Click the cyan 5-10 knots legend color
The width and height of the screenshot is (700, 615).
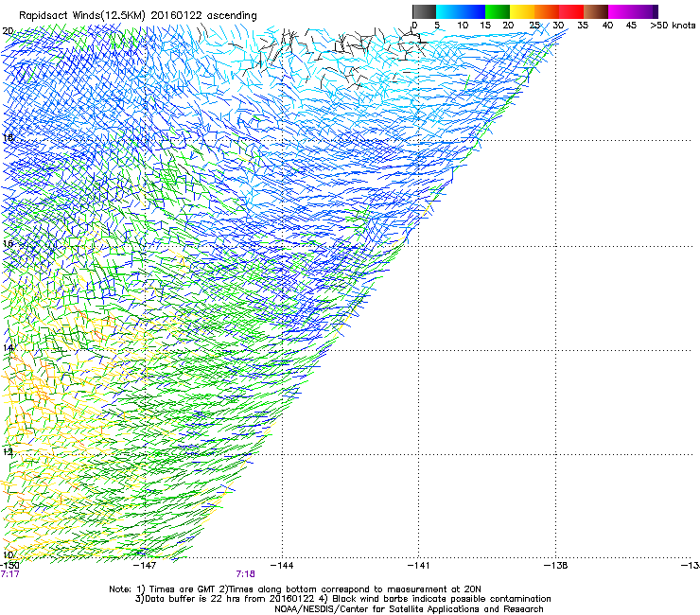pos(448,11)
